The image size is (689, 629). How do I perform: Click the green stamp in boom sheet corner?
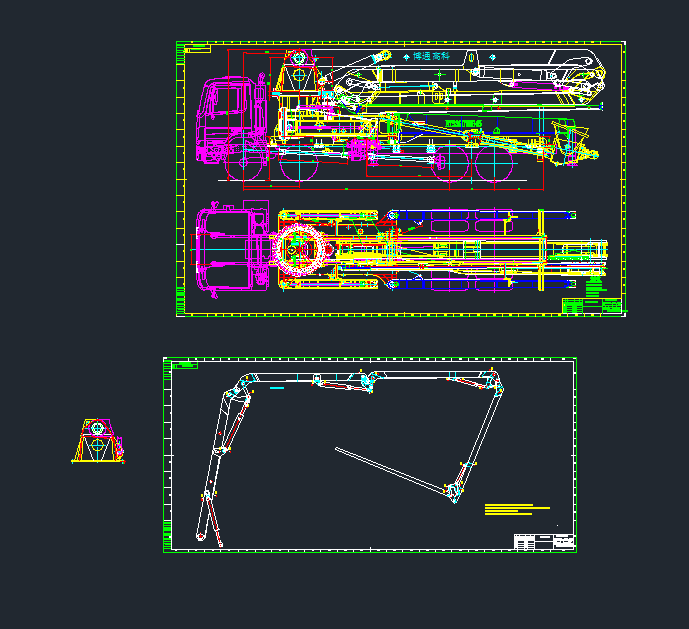183,364
